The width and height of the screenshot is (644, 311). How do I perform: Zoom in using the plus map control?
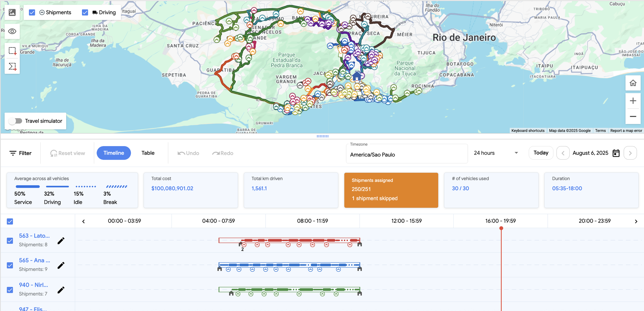tap(633, 100)
